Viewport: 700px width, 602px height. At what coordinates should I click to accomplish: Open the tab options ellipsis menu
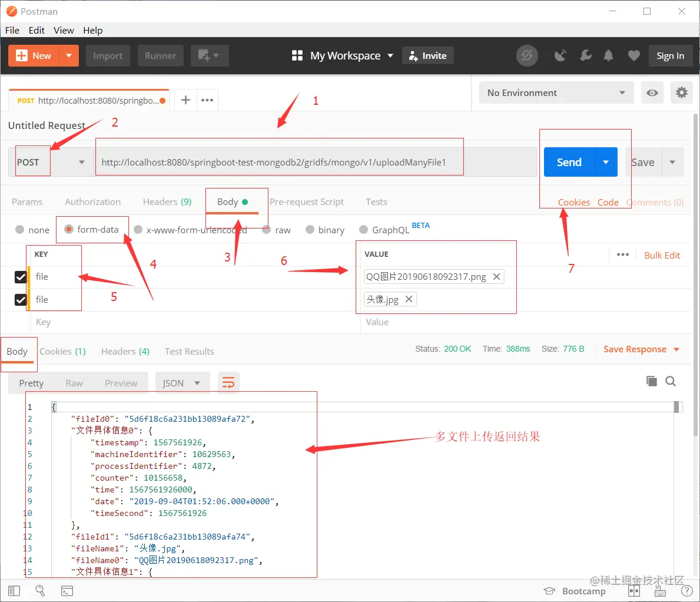pyautogui.click(x=207, y=100)
